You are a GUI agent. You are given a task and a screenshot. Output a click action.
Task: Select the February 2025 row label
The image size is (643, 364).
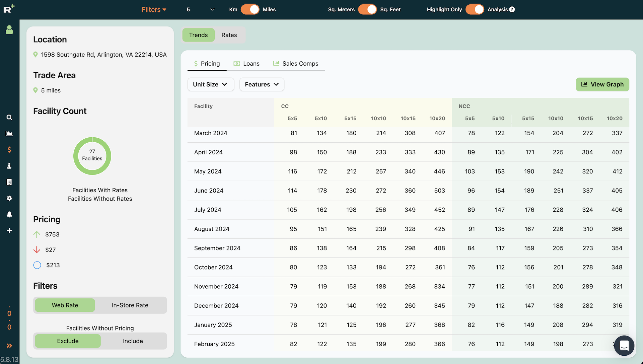click(x=214, y=344)
